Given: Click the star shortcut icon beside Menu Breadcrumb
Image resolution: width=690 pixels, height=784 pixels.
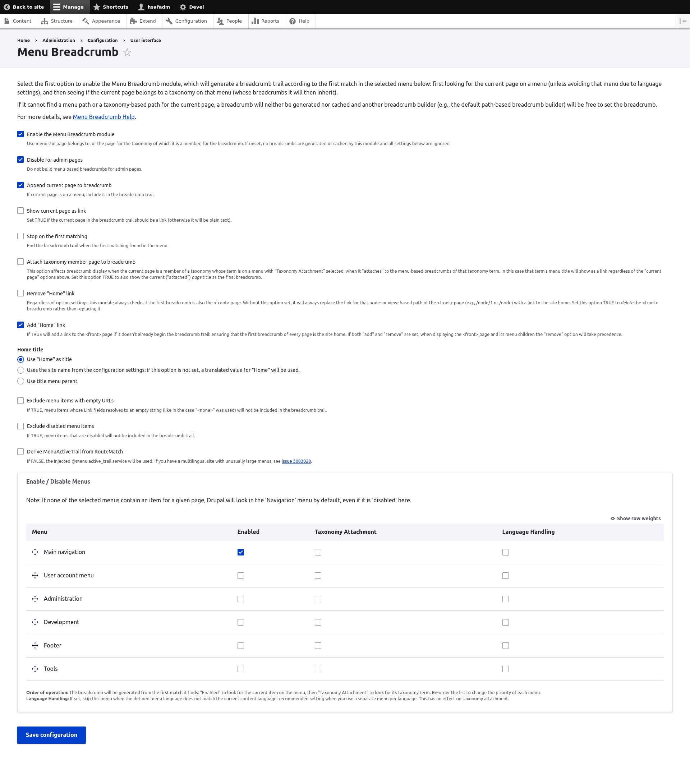Looking at the screenshot, I should tap(127, 52).
